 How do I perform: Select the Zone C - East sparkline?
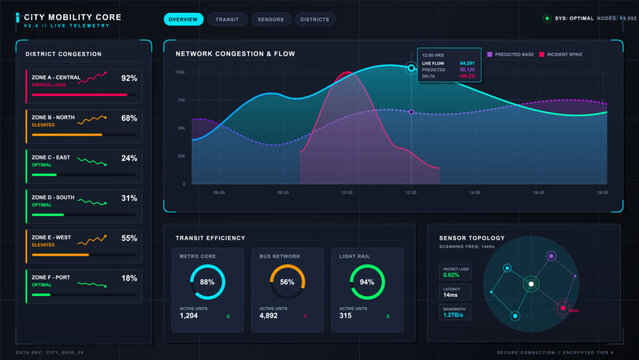92,161
